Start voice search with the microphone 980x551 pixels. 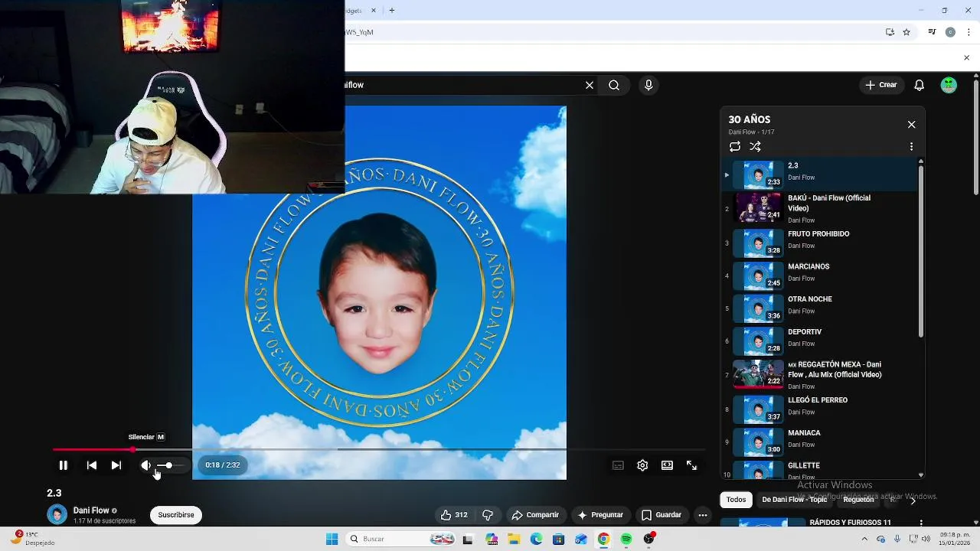(648, 85)
